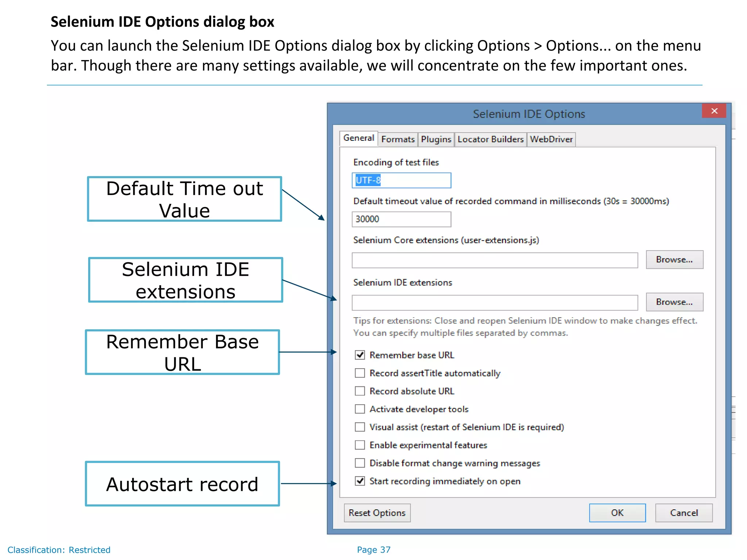Click the General tab
Screen dimensions: 747x560
click(x=359, y=138)
